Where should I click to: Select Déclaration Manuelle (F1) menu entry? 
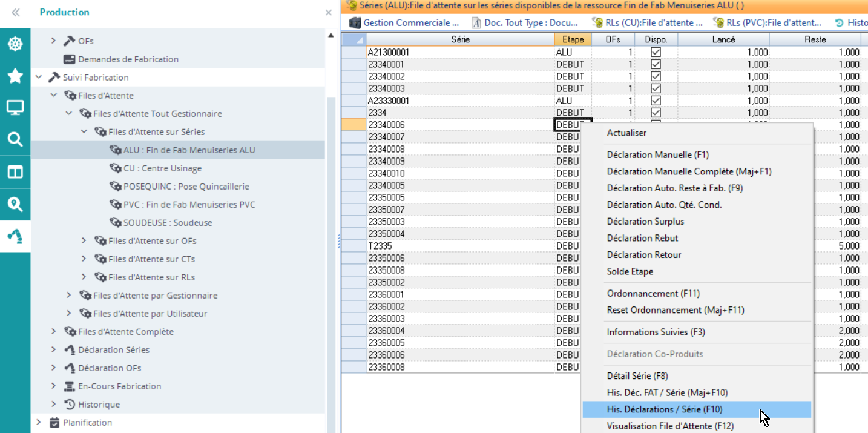[657, 155]
